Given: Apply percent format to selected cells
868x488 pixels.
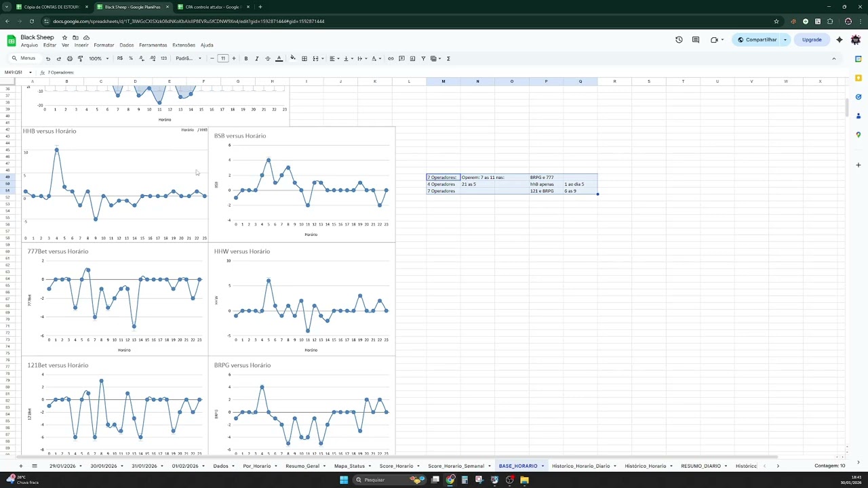Looking at the screenshot, I should click(x=131, y=58).
